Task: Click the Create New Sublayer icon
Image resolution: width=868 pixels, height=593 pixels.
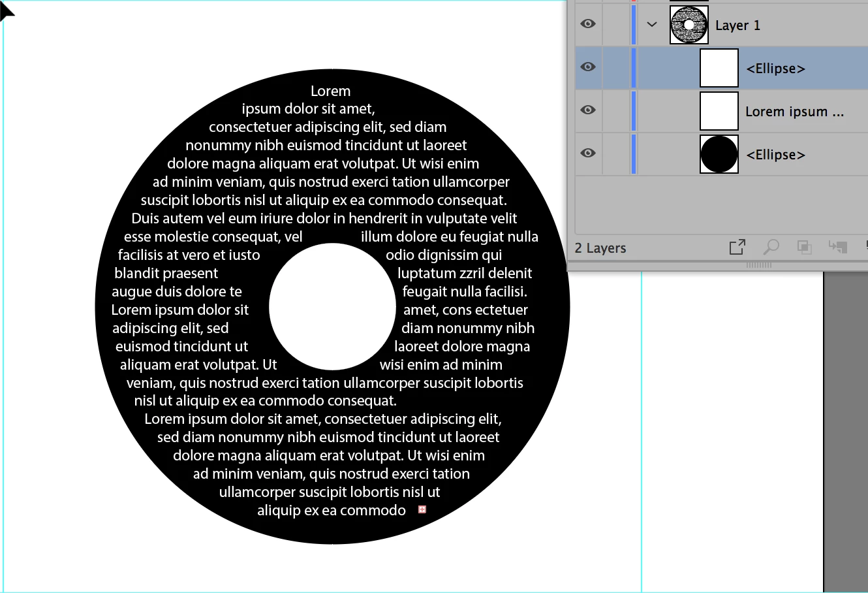Action: click(837, 247)
